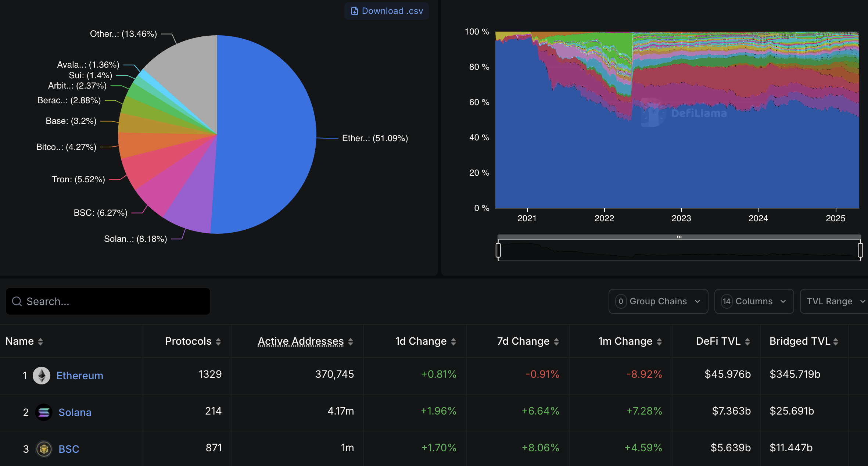Click the sort arrows next to DeFi TVL
This screenshot has height=466, width=868.
coord(747,341)
